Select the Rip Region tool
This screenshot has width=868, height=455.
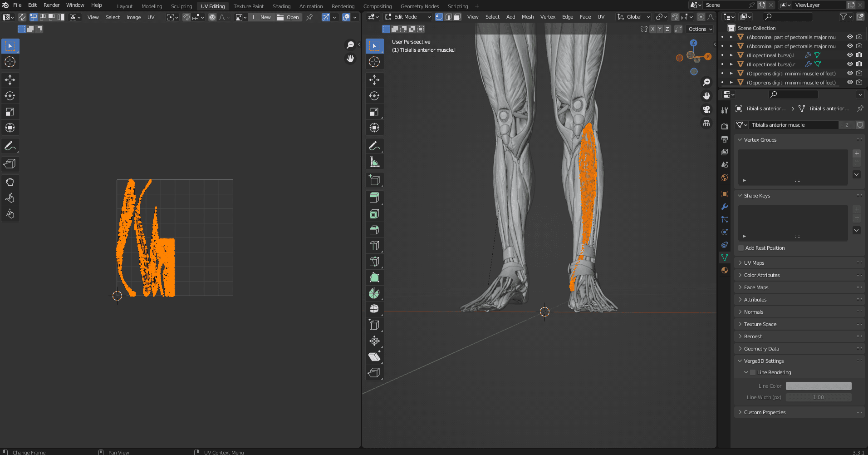374,373
